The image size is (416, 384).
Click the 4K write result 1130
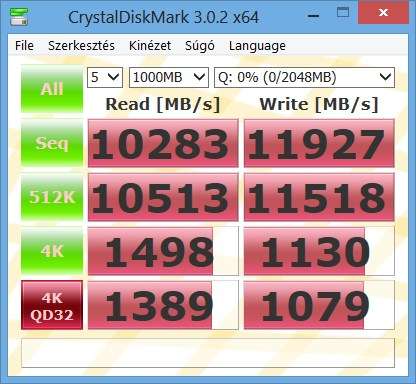(319, 251)
